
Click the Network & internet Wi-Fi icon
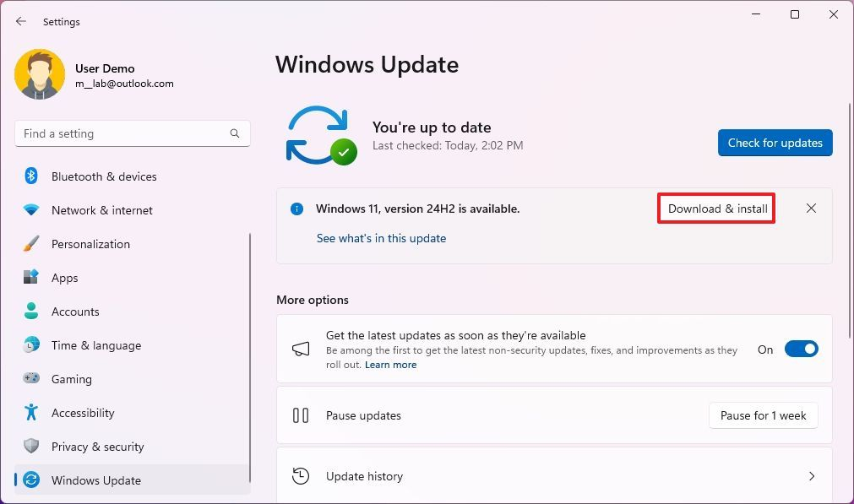pos(31,209)
